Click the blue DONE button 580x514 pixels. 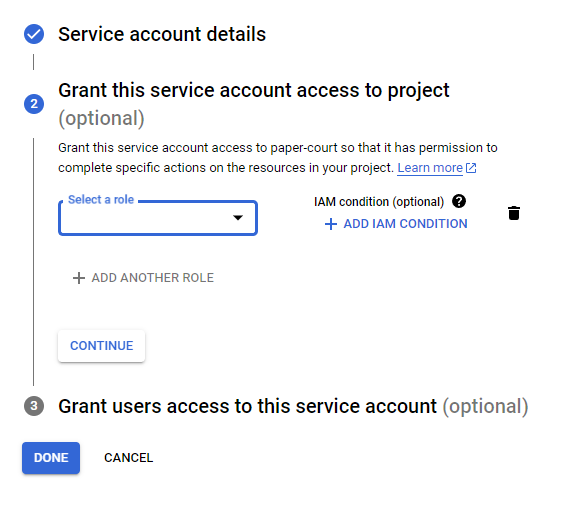tap(51, 458)
